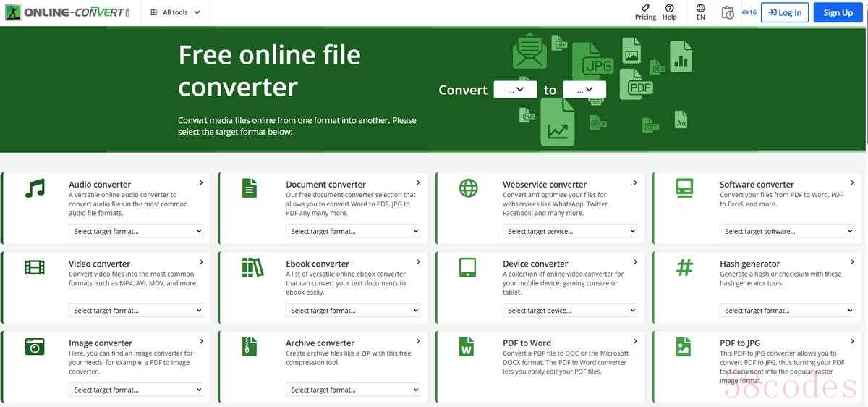Open Video converter target format dropdown
868x407 pixels.
tap(136, 310)
